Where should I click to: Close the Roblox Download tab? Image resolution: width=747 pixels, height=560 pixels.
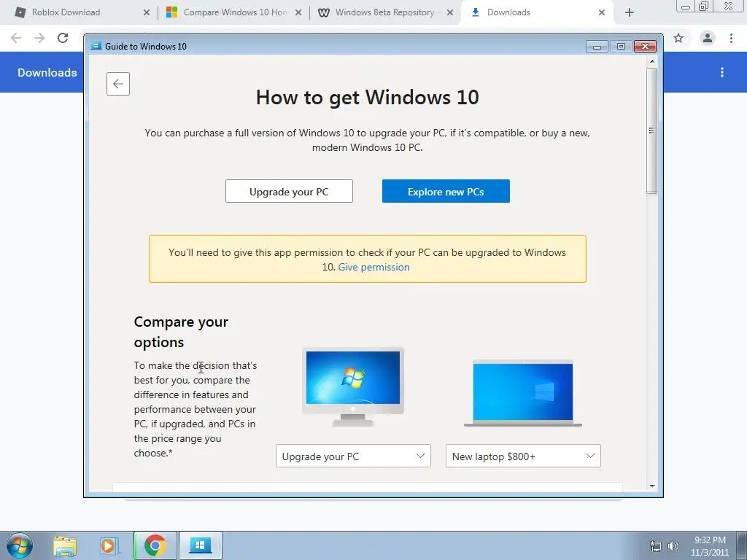point(146,13)
